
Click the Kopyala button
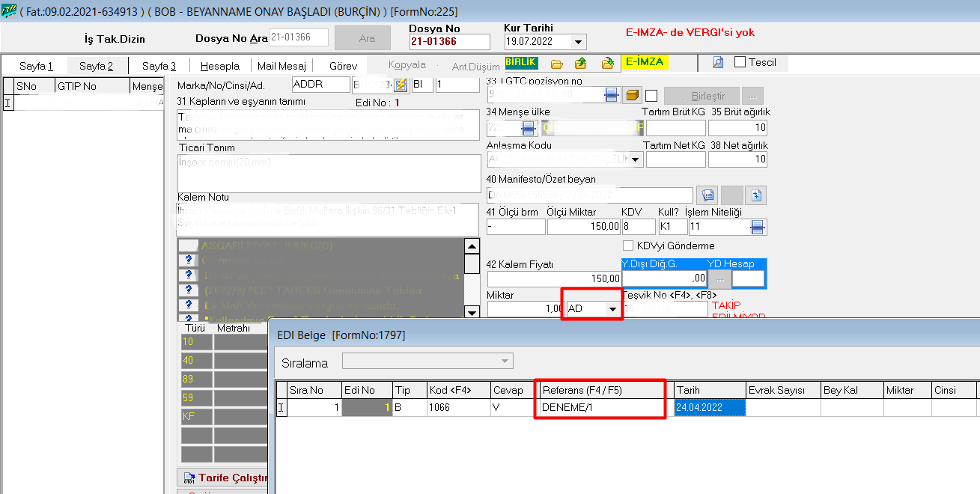click(407, 65)
